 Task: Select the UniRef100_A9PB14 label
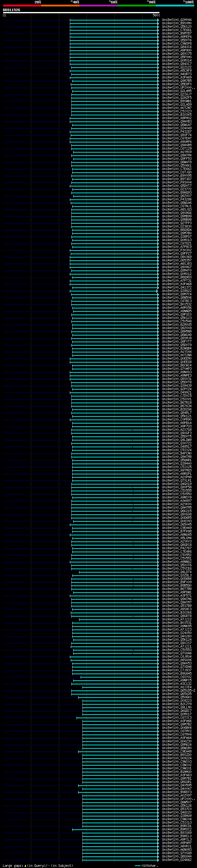[177, 423]
